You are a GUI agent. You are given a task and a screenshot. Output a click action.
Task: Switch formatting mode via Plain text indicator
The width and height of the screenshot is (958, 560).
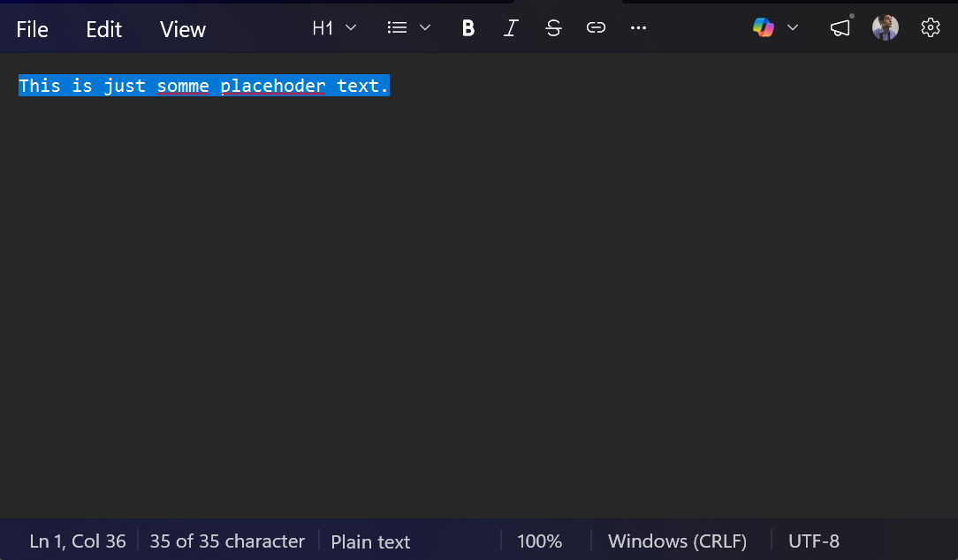click(x=370, y=541)
